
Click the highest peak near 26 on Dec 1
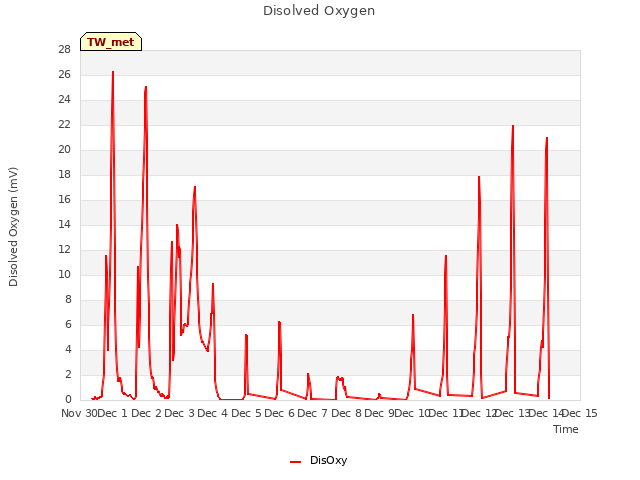[x=113, y=72]
